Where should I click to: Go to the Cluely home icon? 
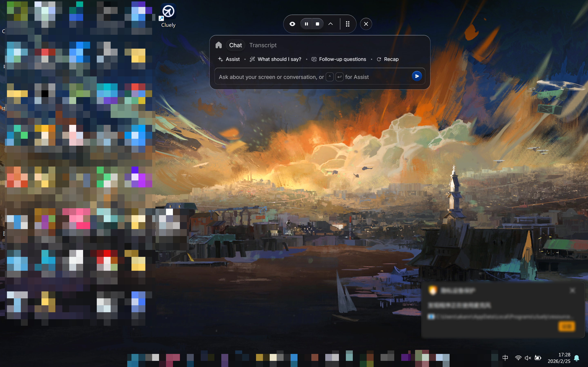(218, 45)
